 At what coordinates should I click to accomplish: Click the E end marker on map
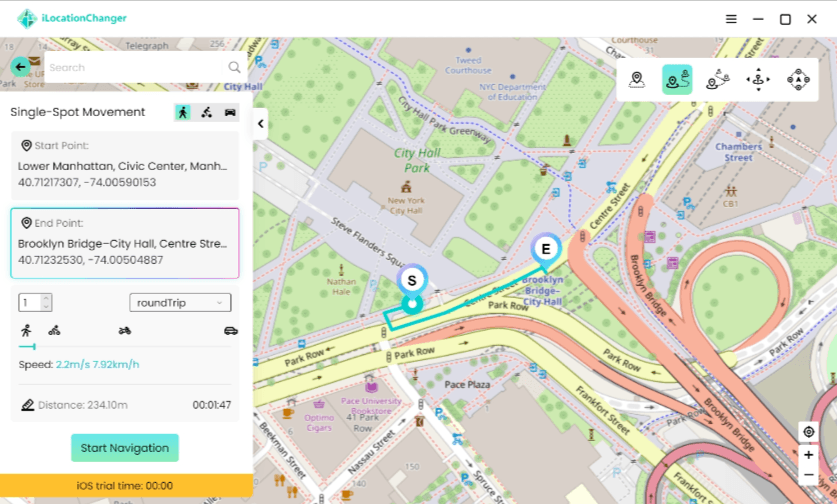pos(546,250)
